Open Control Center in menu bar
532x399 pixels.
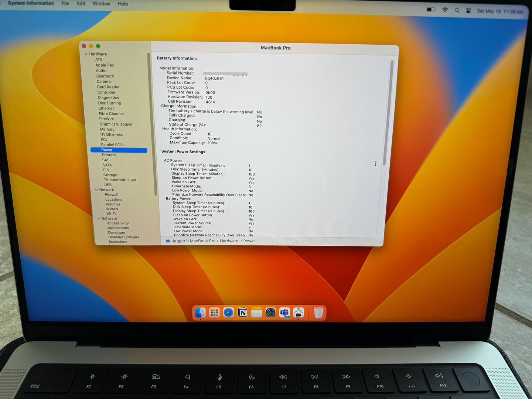(468, 11)
